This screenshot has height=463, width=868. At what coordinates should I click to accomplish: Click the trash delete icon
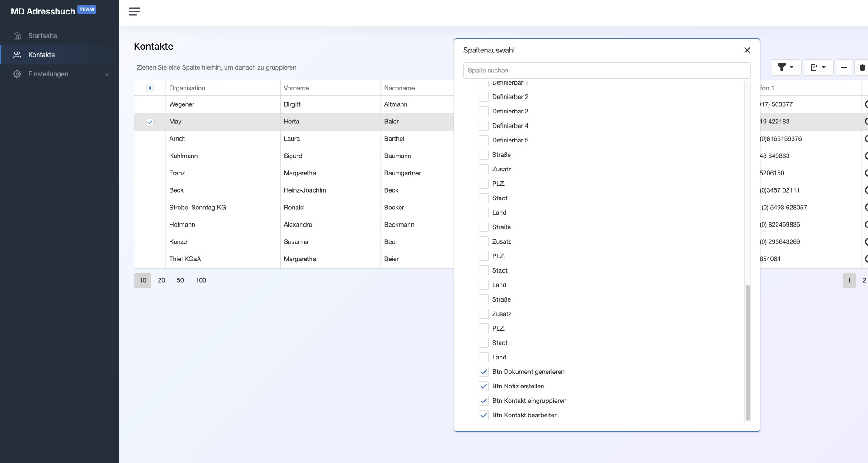[862, 67]
